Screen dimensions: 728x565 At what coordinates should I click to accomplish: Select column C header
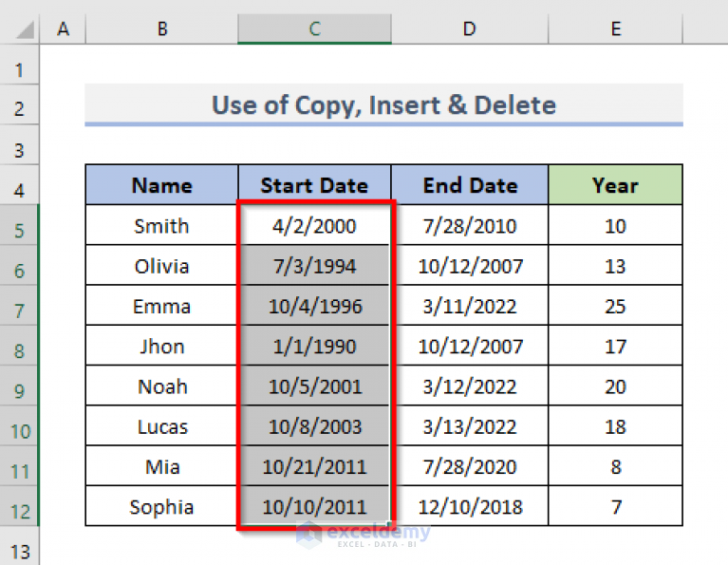(314, 28)
